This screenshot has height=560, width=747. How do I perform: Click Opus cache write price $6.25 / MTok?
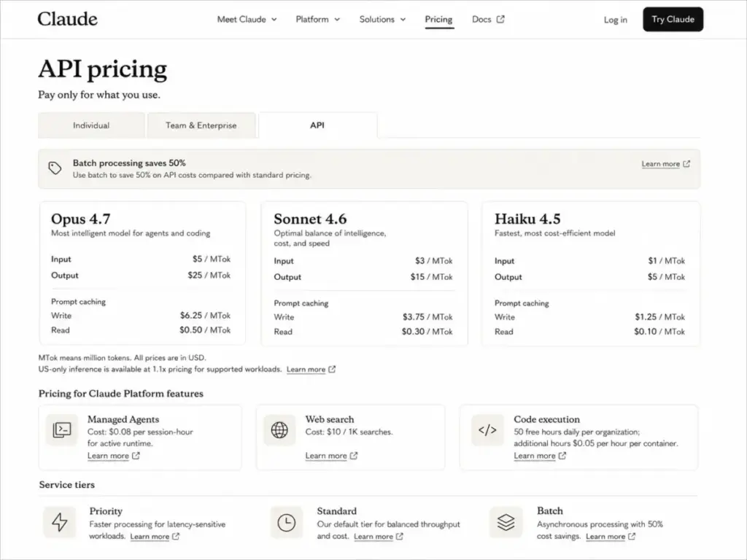[205, 315]
